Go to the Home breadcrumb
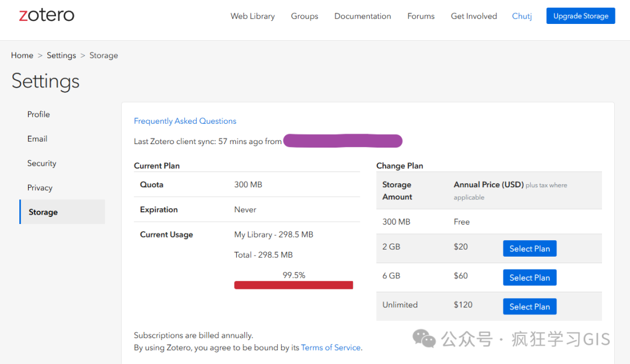This screenshot has width=630, height=364. tap(22, 55)
